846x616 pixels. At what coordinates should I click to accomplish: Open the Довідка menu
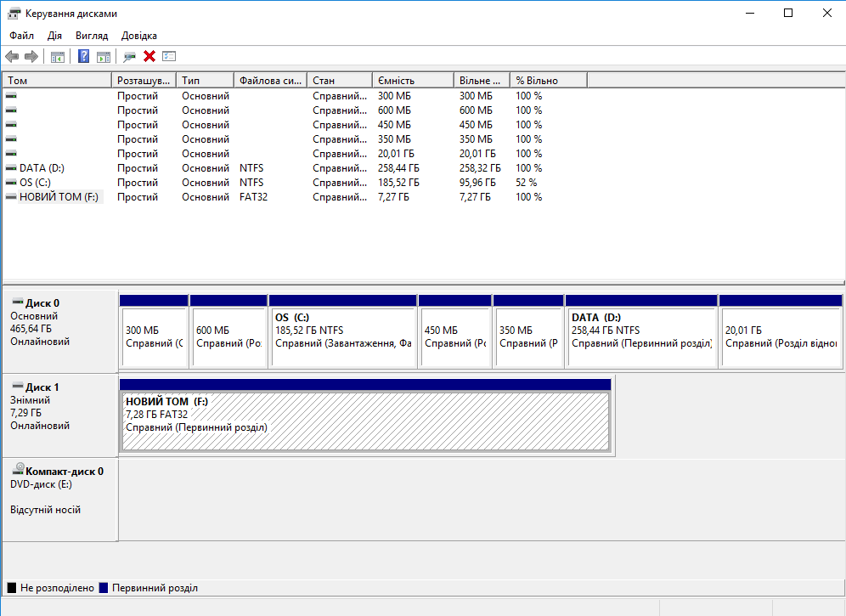click(139, 36)
